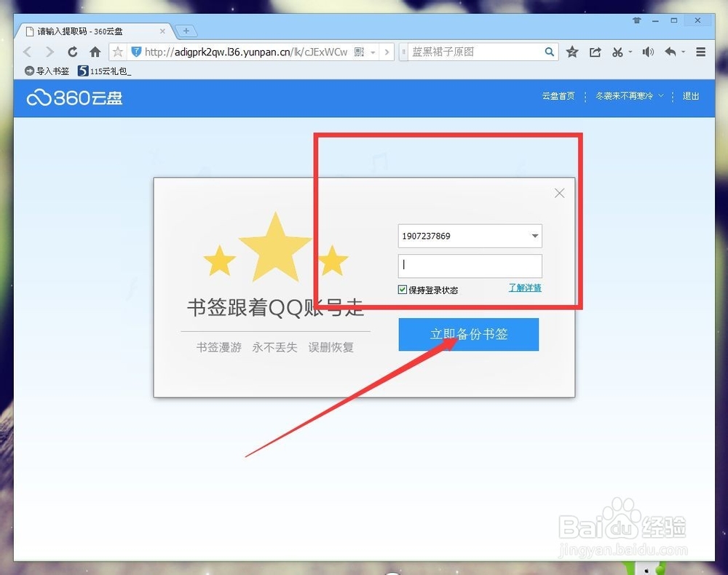Click the speaker mute icon in the toolbar
Viewport: 728px width, 575px height.
648,52
